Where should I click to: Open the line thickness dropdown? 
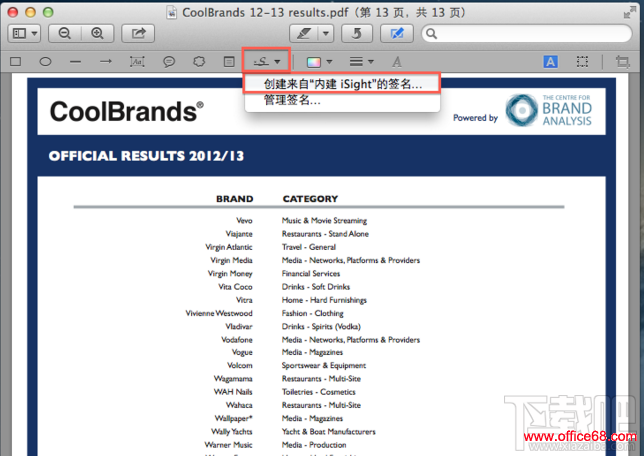click(361, 62)
